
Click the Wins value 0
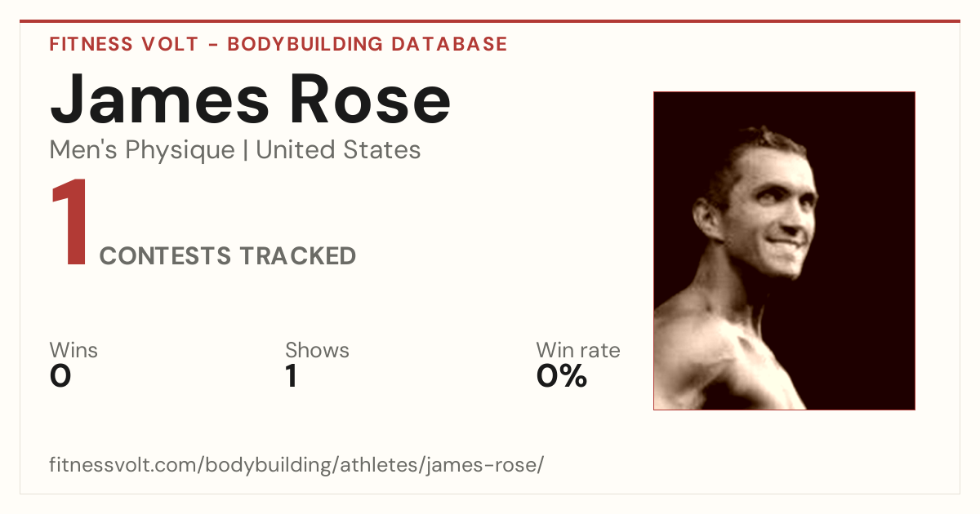click(x=60, y=376)
